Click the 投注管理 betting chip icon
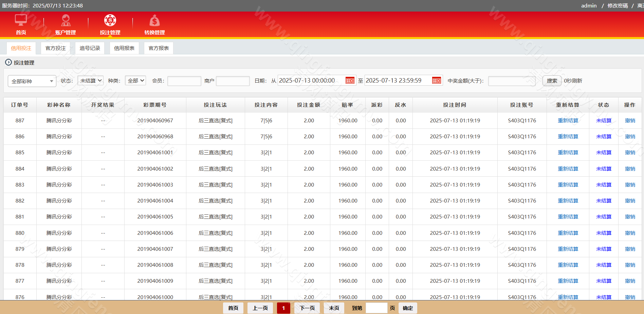This screenshot has height=314, width=644. click(110, 20)
